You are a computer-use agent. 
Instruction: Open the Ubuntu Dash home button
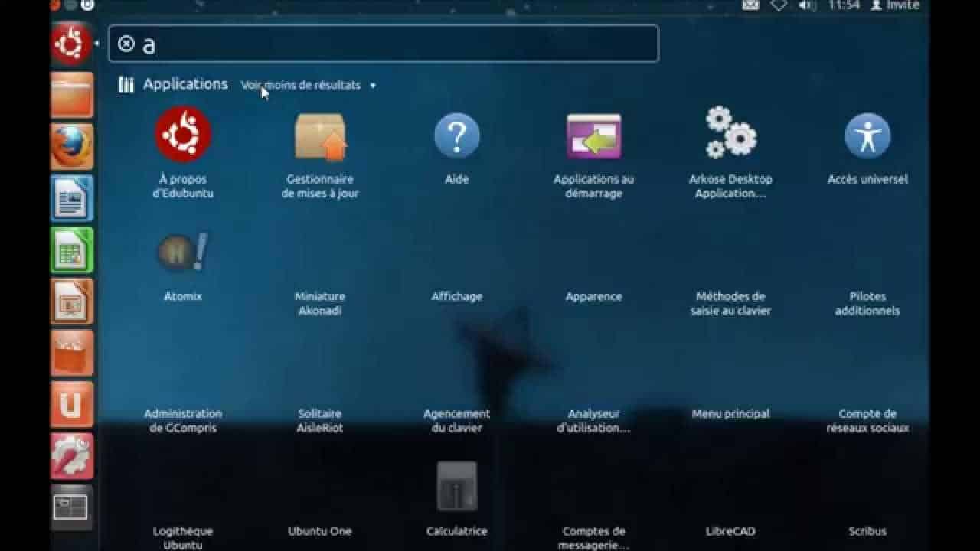pyautogui.click(x=71, y=44)
